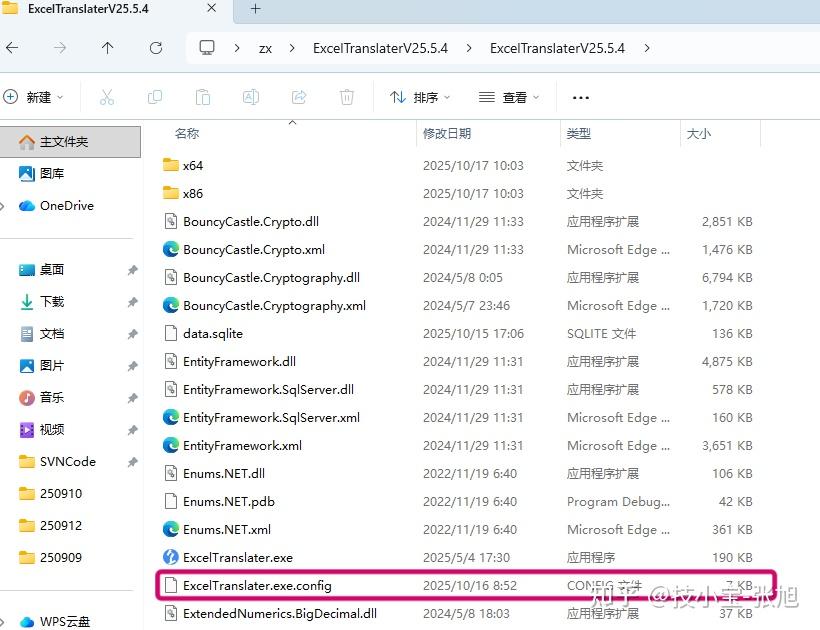Screen dimensions: 820x630
Task: Open 下载 quick access folder
Action: pos(52,302)
